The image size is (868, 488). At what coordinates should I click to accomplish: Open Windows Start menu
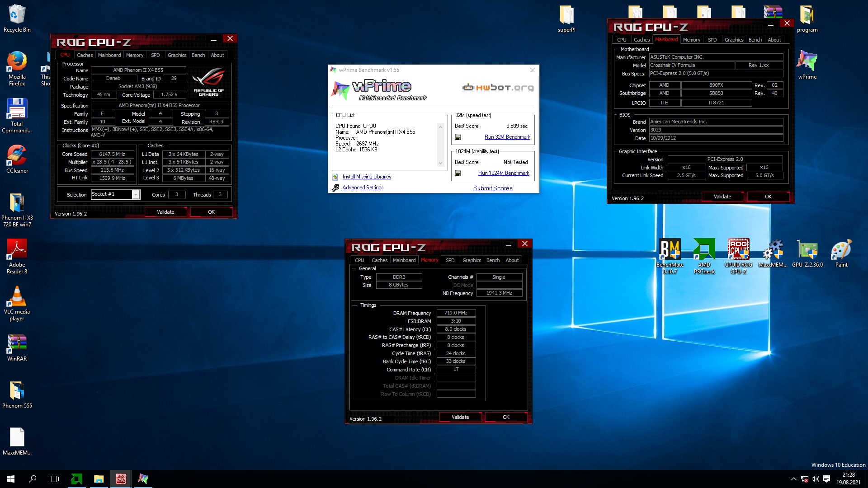[11, 479]
